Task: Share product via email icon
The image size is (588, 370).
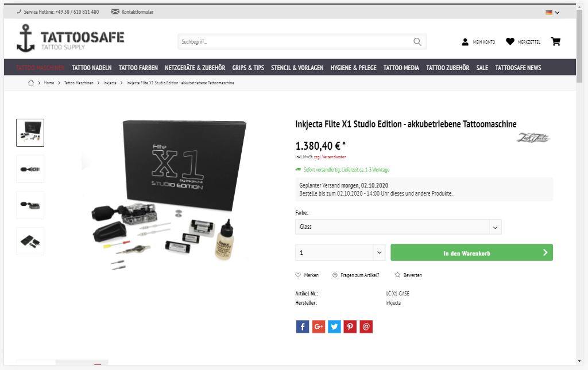Action: coord(366,326)
